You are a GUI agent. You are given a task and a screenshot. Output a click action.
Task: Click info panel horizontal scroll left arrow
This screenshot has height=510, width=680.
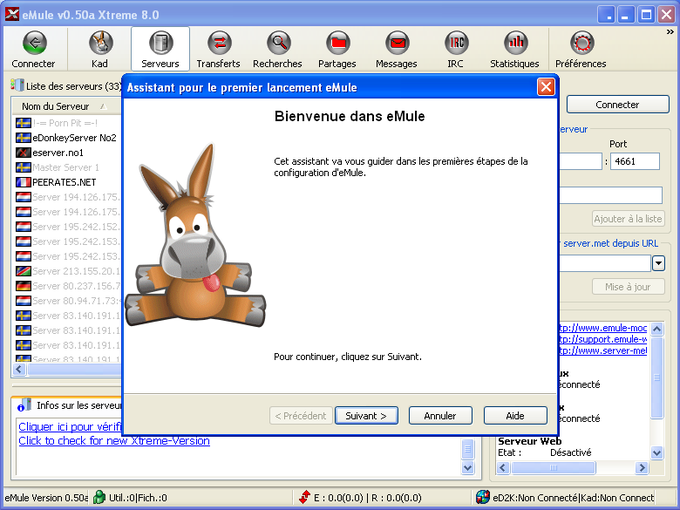point(503,468)
